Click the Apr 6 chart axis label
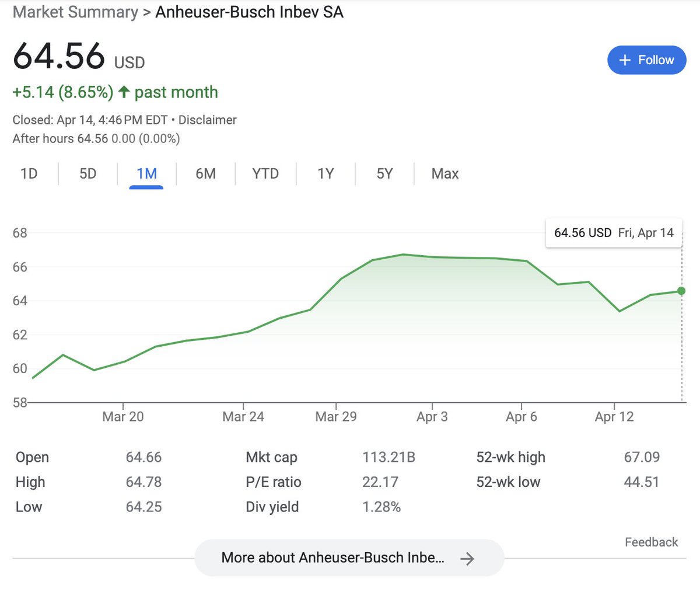700x592 pixels. (521, 416)
